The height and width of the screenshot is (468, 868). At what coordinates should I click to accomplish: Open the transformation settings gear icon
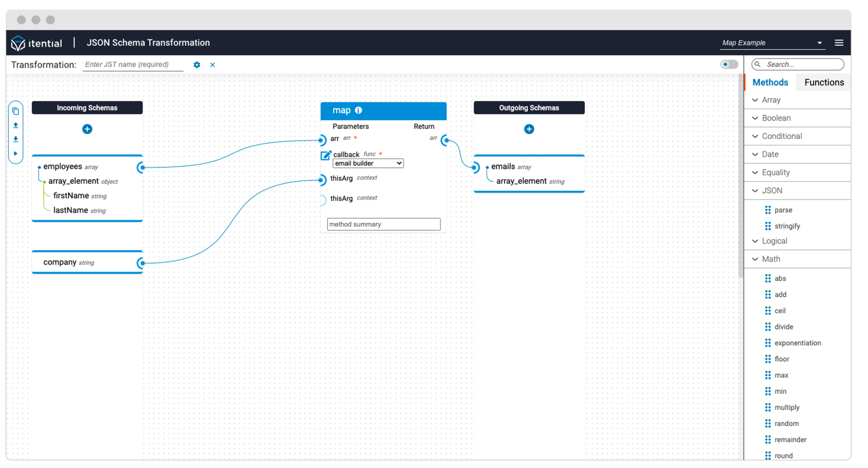[x=197, y=65]
